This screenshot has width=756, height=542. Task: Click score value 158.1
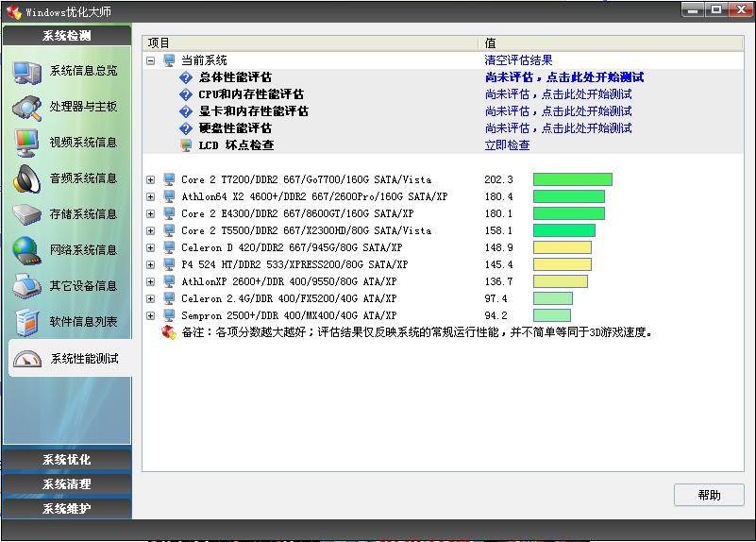pos(498,230)
